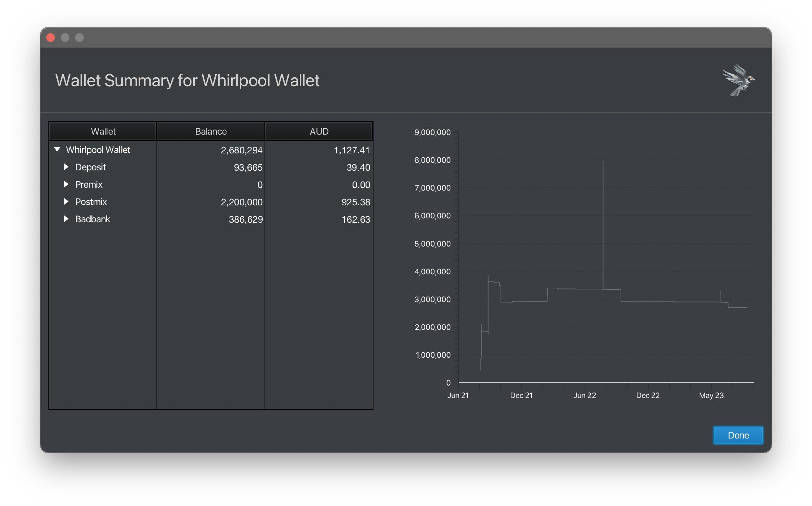The image size is (812, 506).
Task: Expand the Premix account row
Action: pos(66,184)
